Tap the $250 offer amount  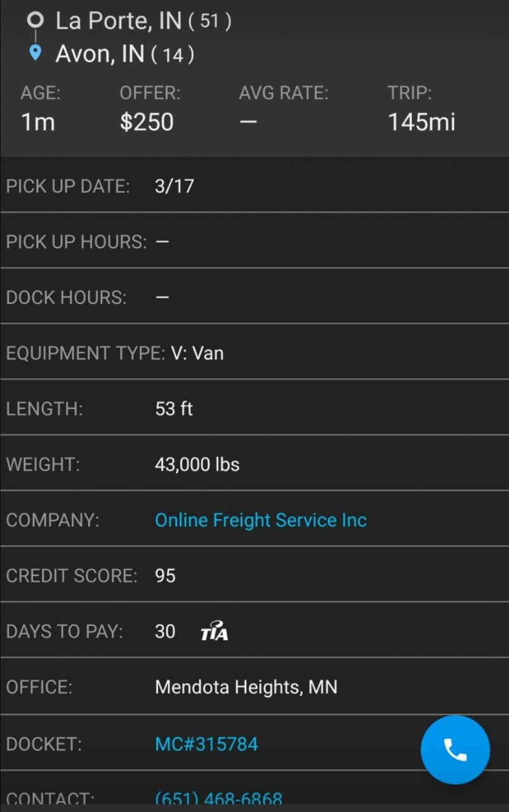click(147, 122)
